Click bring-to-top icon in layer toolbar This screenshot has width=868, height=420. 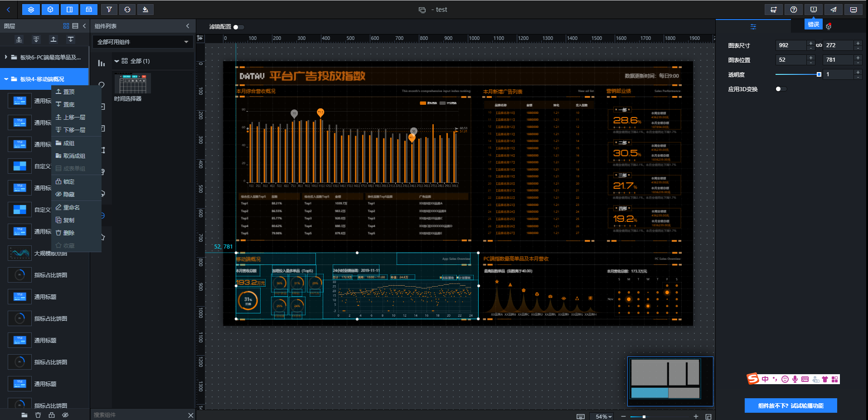tap(53, 39)
